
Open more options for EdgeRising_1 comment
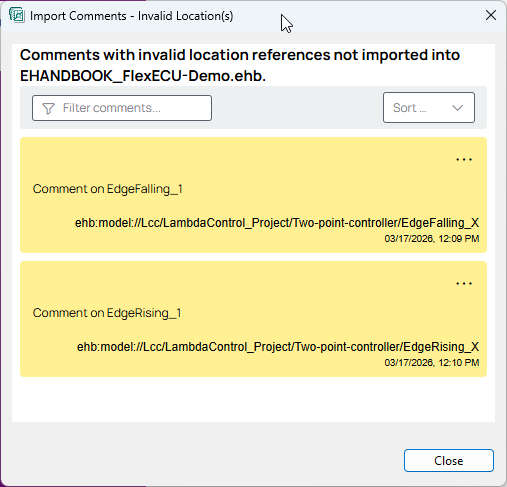pos(464,284)
